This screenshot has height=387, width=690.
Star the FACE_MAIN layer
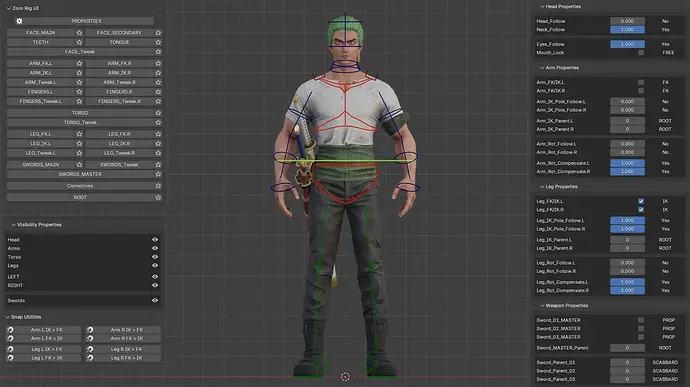click(x=79, y=33)
